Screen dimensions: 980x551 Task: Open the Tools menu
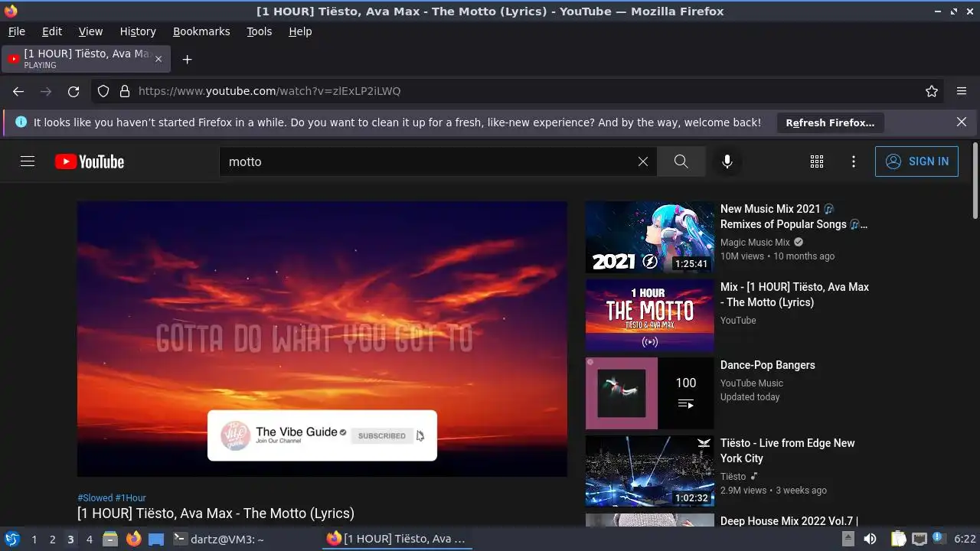click(260, 31)
